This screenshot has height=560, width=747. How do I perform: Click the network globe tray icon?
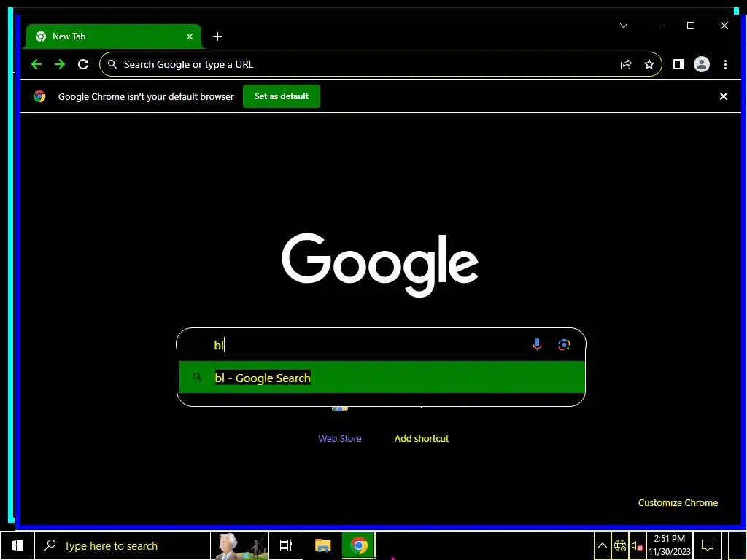click(620, 545)
